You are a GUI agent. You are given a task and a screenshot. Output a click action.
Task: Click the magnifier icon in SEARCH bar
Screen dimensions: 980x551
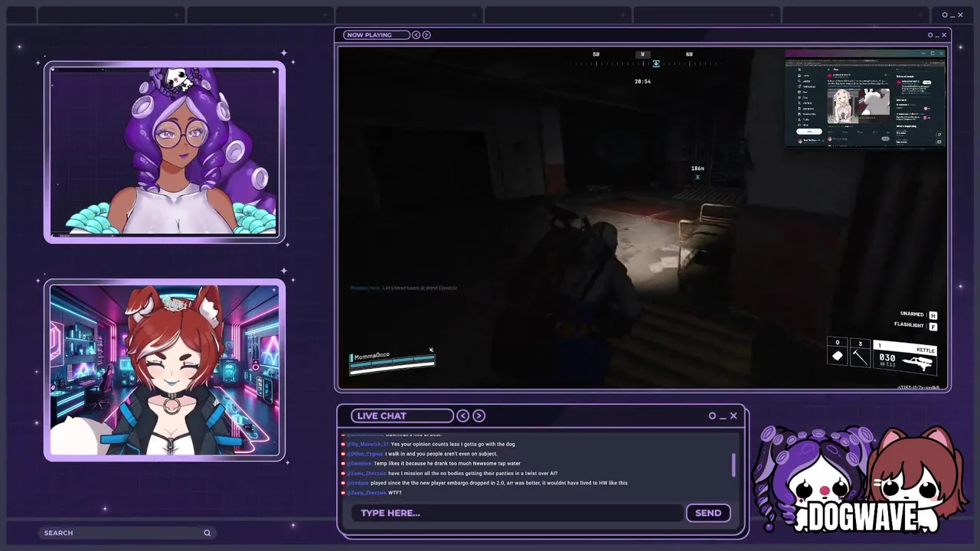(x=207, y=533)
